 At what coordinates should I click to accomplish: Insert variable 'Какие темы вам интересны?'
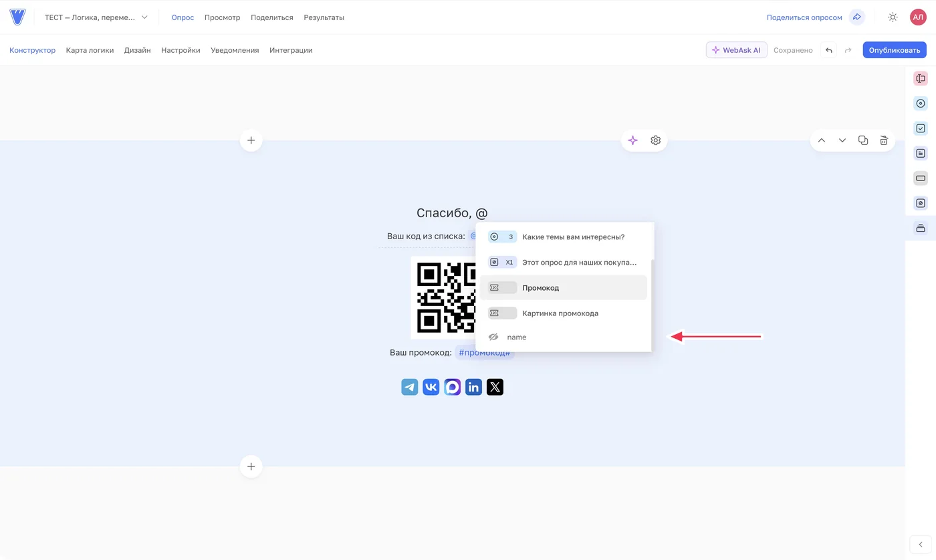pyautogui.click(x=564, y=237)
